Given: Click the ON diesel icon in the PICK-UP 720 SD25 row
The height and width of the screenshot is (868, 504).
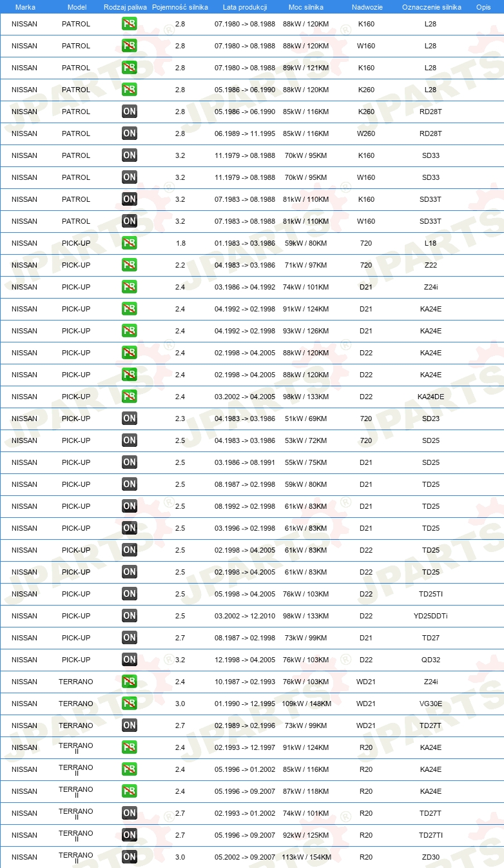Looking at the screenshot, I should pyautogui.click(x=130, y=440).
